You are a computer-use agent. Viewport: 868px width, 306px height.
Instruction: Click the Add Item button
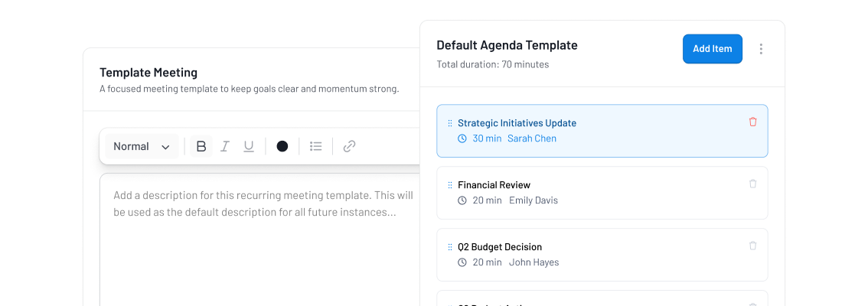712,49
